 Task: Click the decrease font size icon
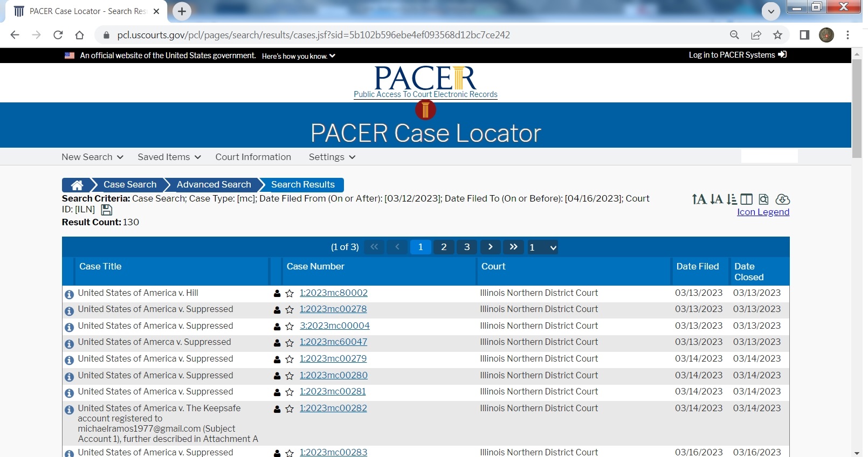(x=717, y=199)
